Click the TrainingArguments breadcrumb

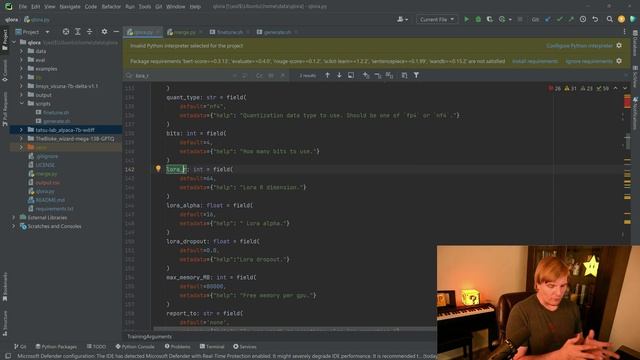tap(149, 336)
